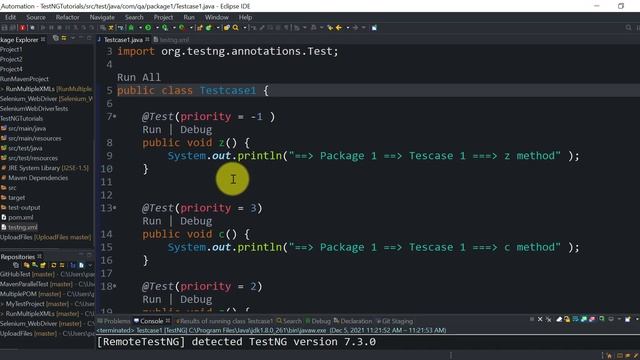
Task: Click Debug link above method z
Action: (196, 129)
